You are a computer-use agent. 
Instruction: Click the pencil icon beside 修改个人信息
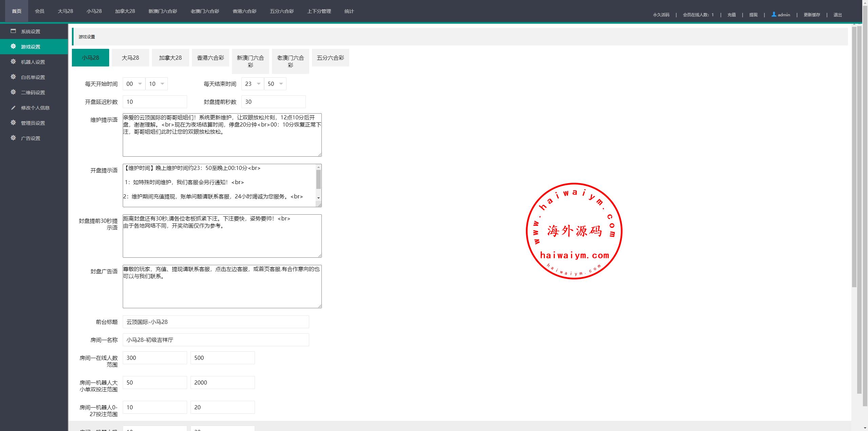point(13,107)
